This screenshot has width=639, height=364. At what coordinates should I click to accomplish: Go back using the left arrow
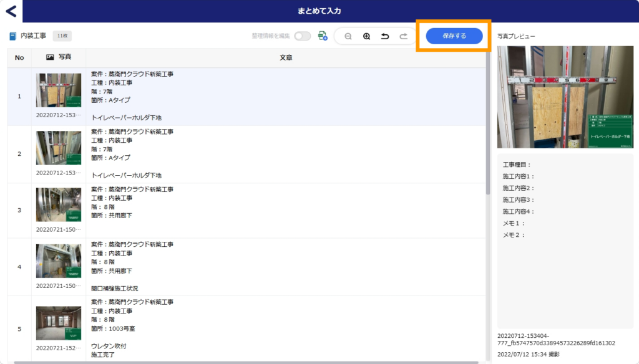coord(11,11)
